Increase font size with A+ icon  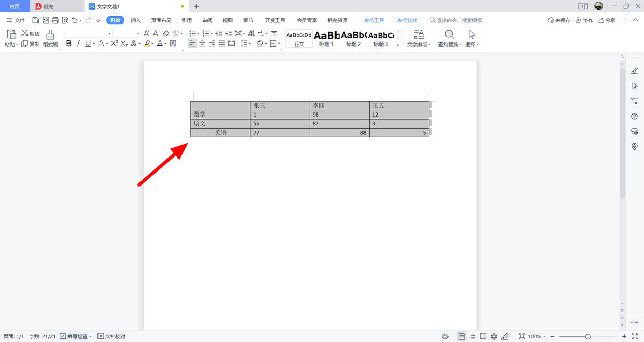click(x=147, y=33)
